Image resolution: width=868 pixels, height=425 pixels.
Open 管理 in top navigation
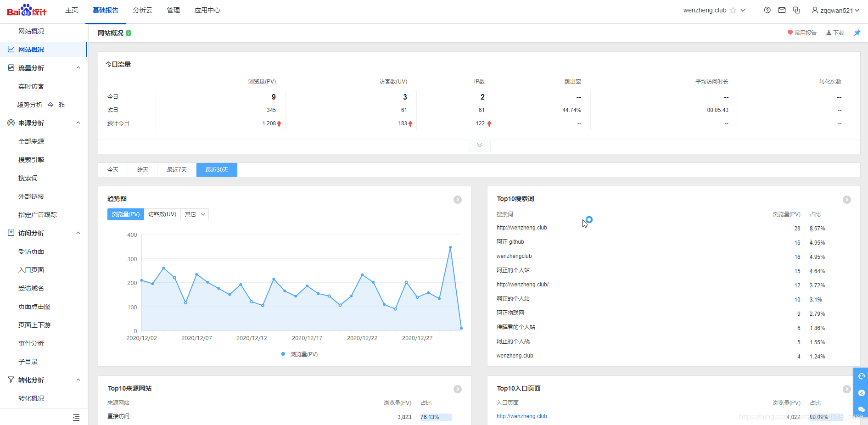click(174, 10)
